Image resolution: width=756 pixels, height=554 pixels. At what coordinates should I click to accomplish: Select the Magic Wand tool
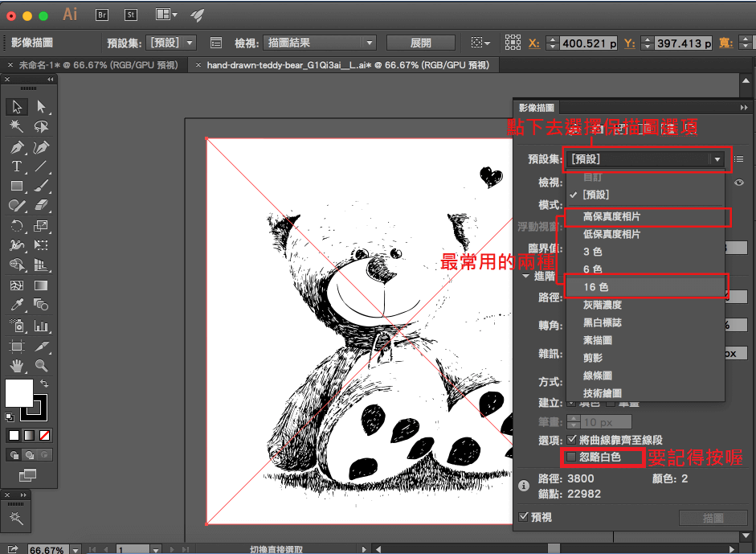pos(16,127)
